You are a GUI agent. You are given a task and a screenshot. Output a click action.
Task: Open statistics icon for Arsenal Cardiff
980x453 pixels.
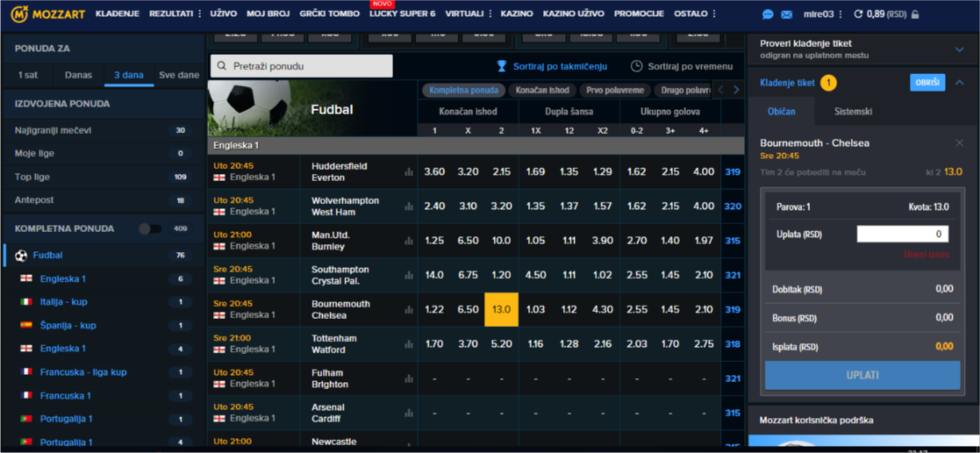coord(409,412)
